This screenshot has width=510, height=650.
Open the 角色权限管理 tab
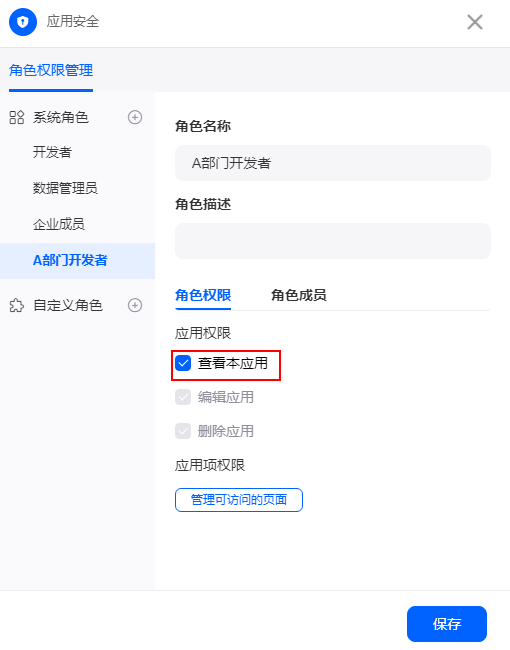click(51, 70)
